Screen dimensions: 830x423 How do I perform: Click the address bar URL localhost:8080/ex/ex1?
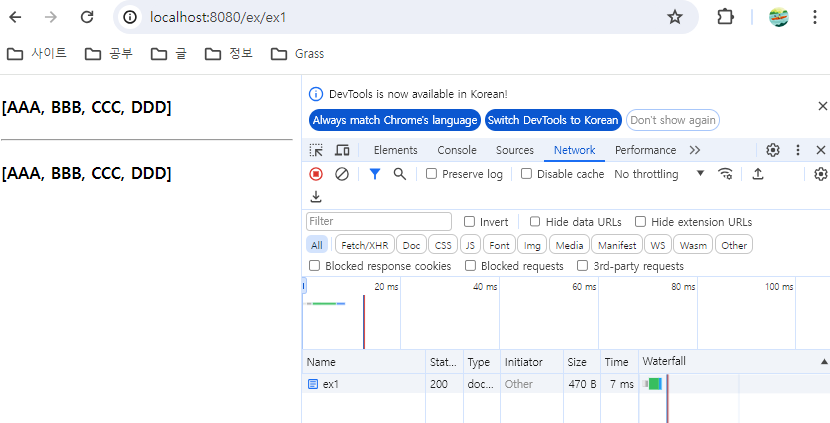(218, 17)
